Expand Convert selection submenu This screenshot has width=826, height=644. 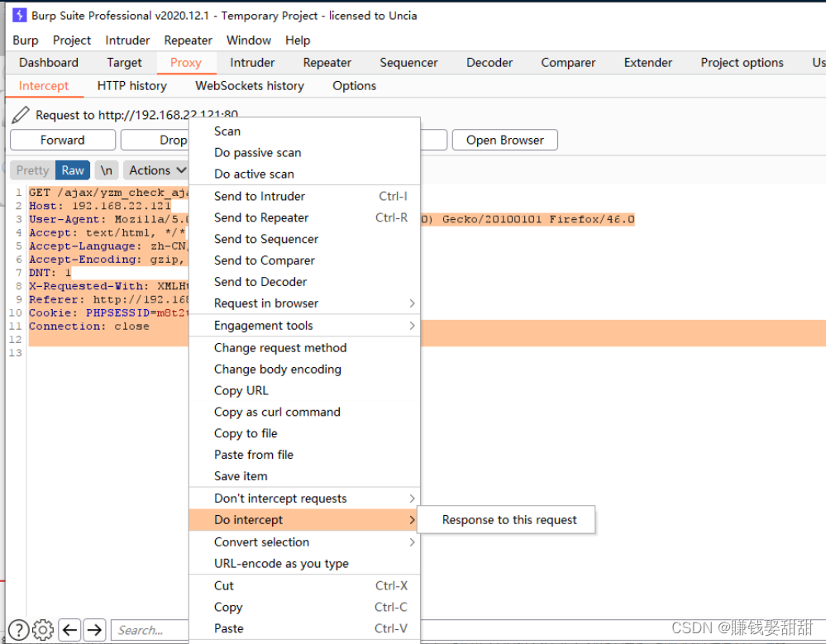[304, 541]
